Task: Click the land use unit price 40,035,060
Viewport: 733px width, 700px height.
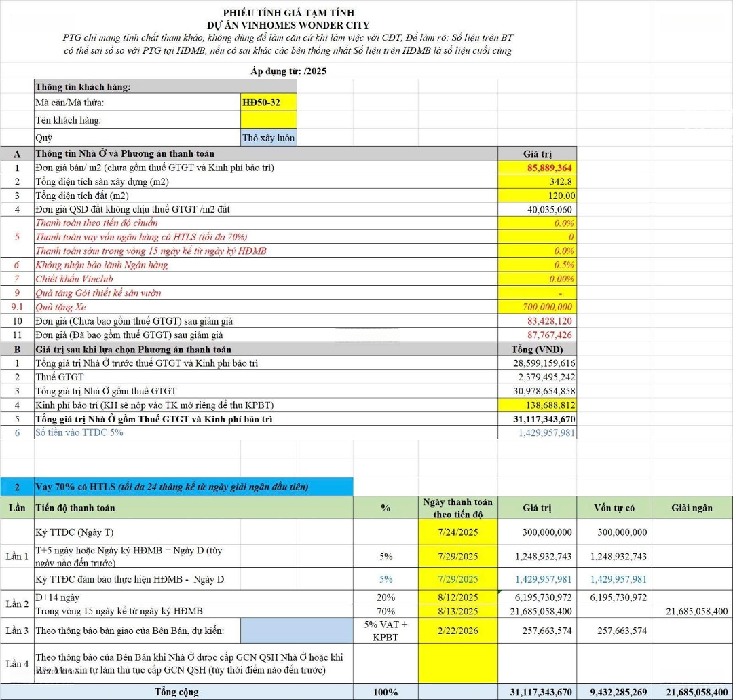Action: click(x=537, y=209)
